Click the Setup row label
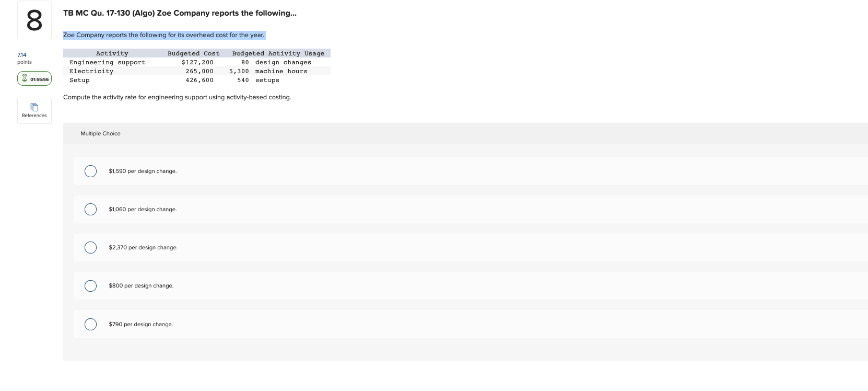868x391 pixels. click(x=79, y=80)
